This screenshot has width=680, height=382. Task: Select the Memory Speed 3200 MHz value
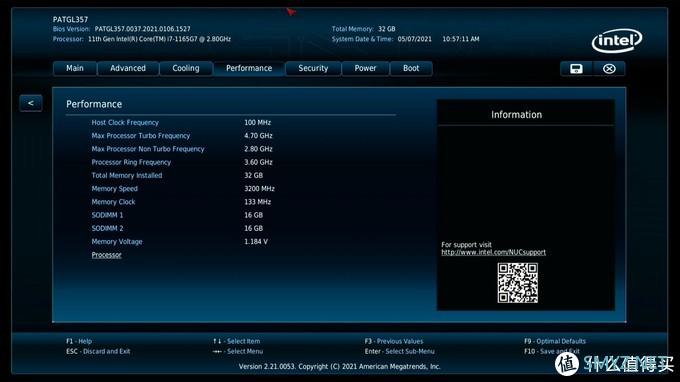click(259, 189)
